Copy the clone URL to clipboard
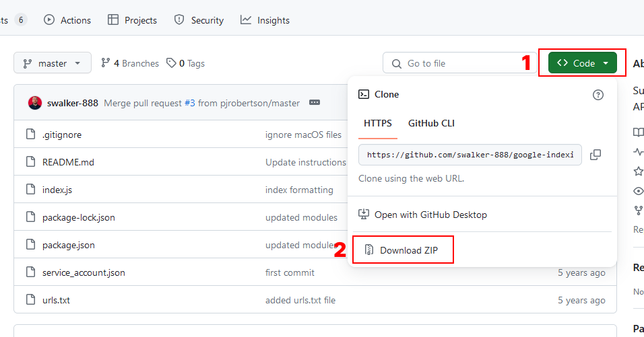This screenshot has width=644, height=337. [595, 155]
